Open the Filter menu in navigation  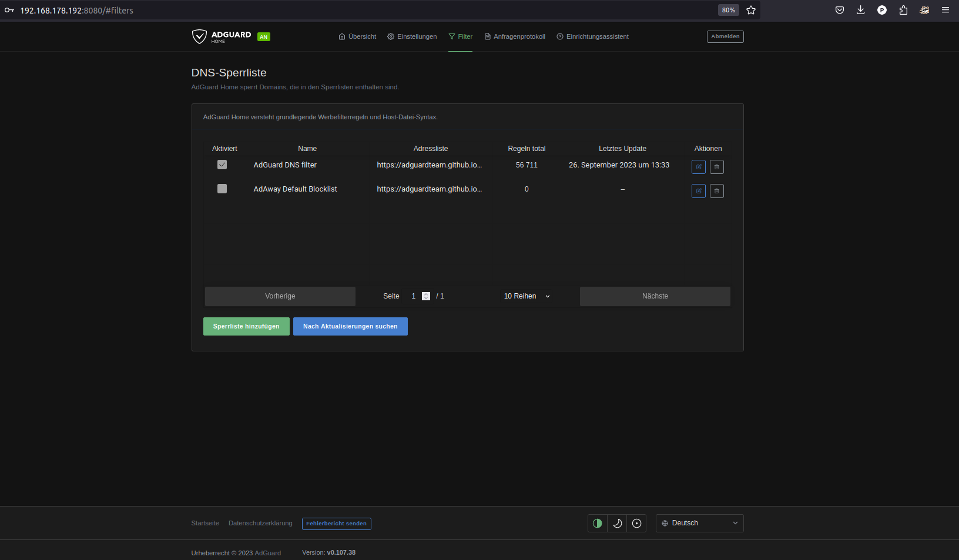(x=460, y=36)
